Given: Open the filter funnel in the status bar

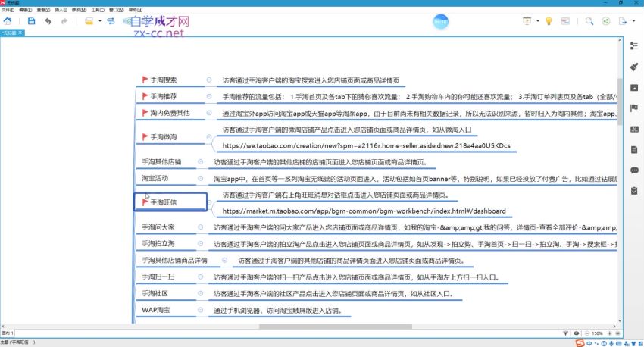Looking at the screenshot, I should click(x=565, y=333).
